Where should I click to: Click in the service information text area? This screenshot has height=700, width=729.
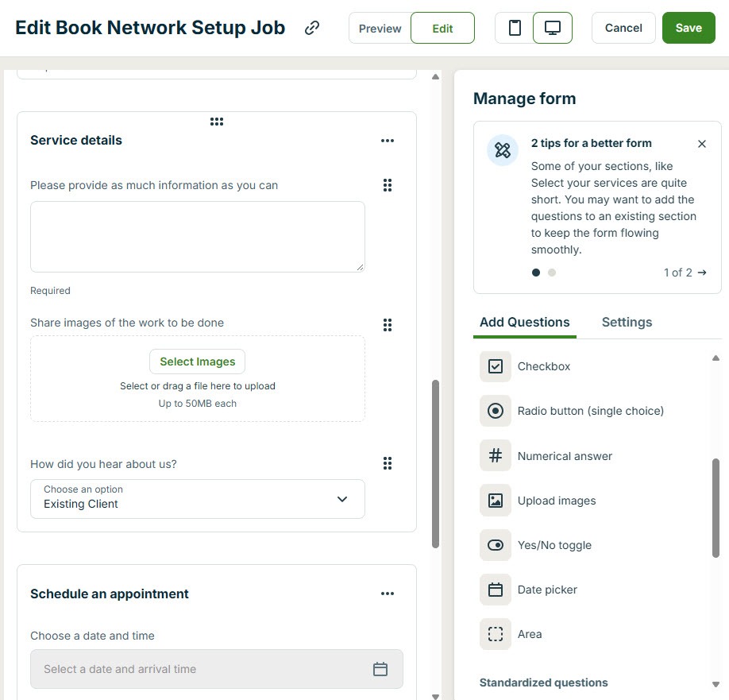click(198, 237)
